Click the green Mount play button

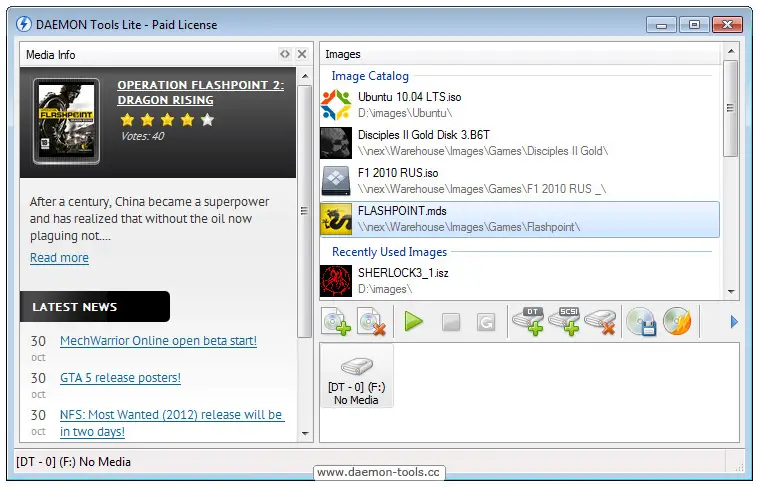[x=413, y=321]
